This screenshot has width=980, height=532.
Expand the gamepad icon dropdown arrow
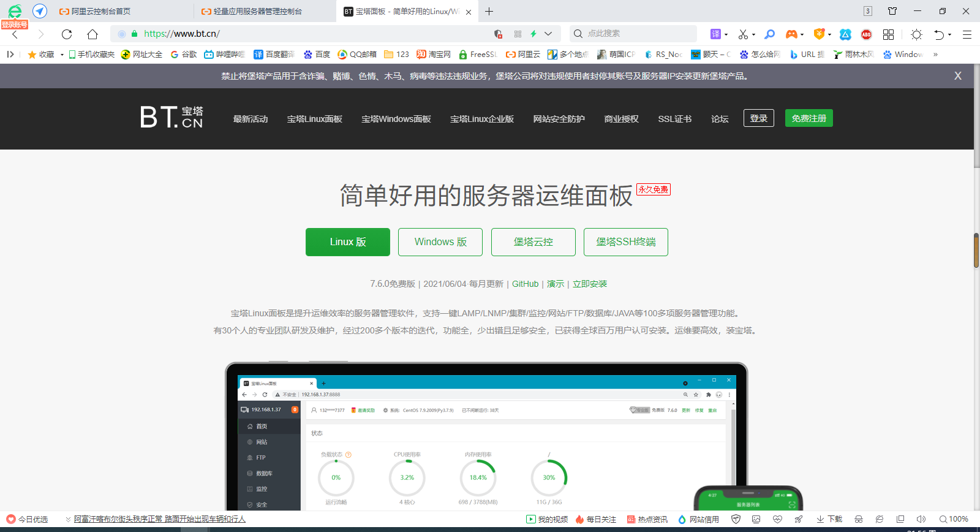pos(802,35)
